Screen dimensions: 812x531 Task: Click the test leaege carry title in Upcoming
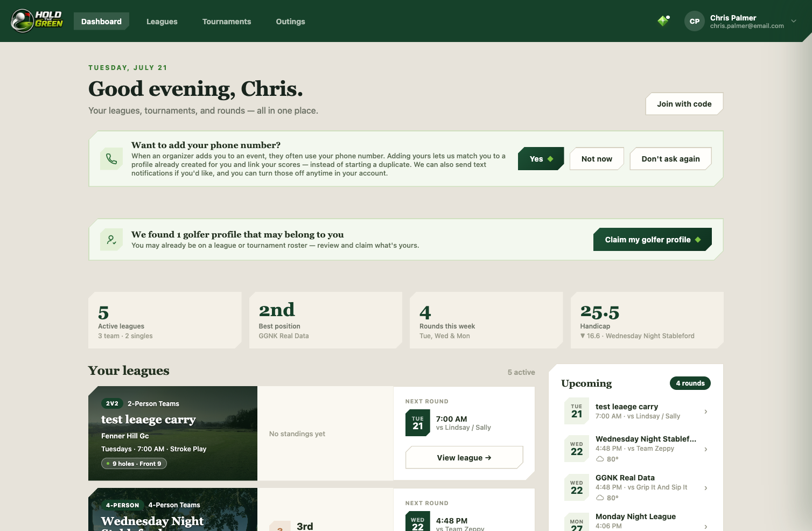(x=627, y=407)
